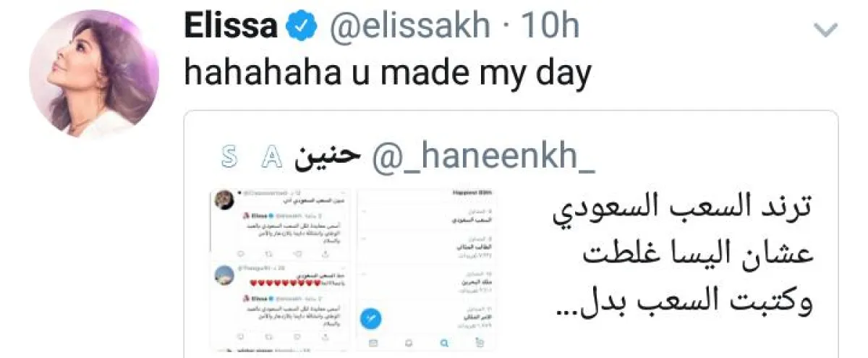Click the notifications bell icon
The width and height of the screenshot is (868, 358).
[408, 342]
